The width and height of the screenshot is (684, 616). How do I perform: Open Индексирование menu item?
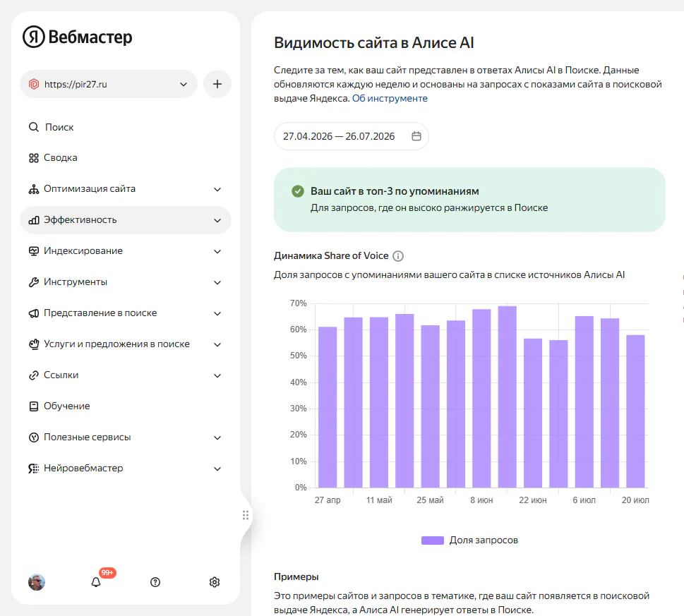point(126,251)
